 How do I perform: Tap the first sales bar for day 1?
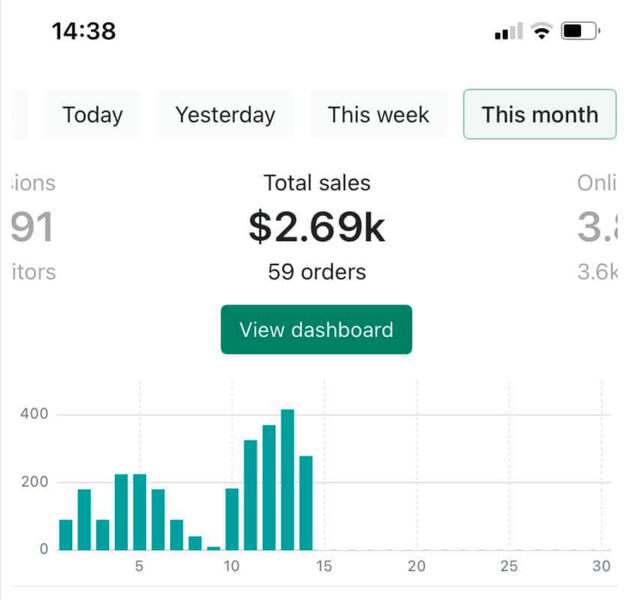point(66,535)
